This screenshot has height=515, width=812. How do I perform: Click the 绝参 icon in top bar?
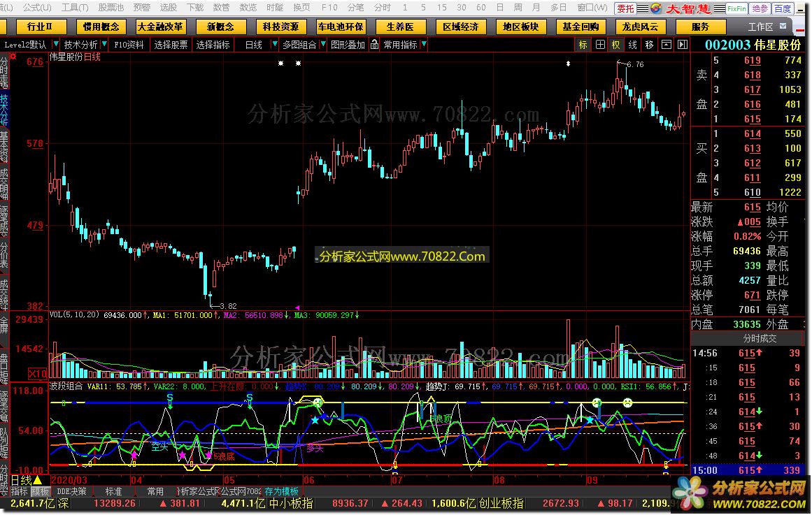[760, 8]
